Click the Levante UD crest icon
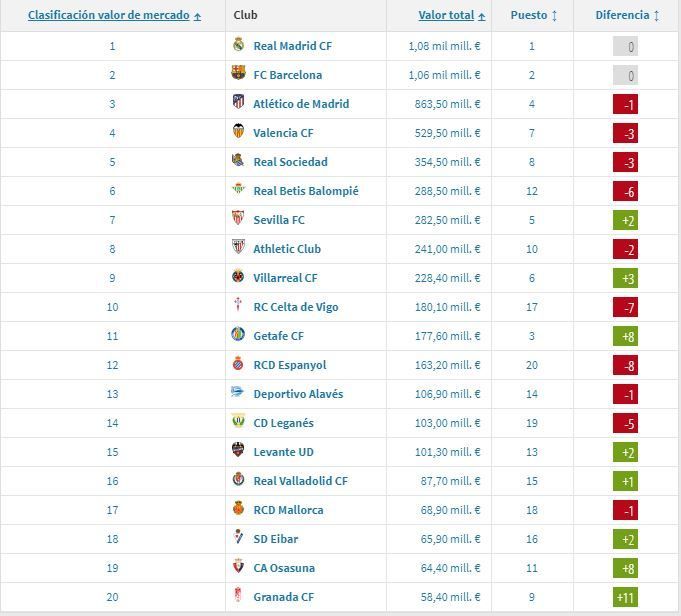The image size is (681, 616). pos(238,451)
